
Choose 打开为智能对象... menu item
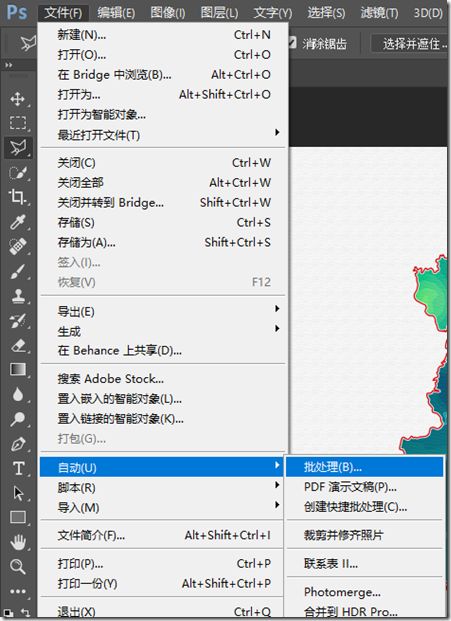coord(162,115)
